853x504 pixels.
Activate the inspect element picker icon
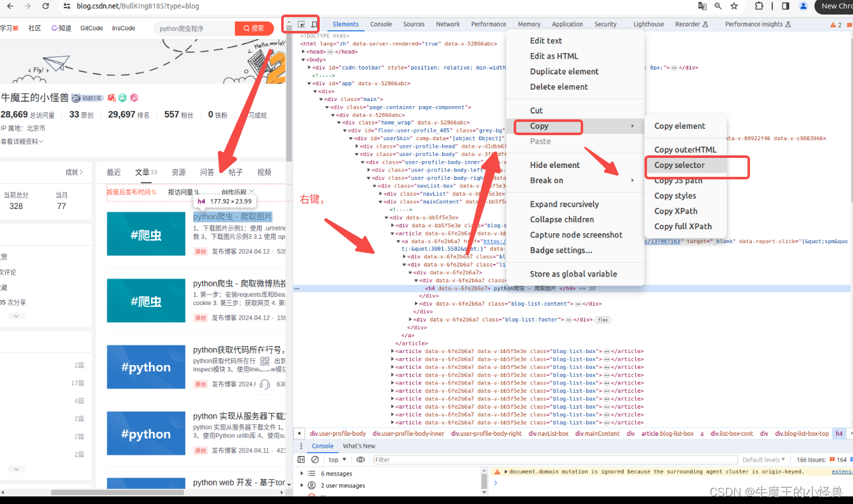(301, 25)
